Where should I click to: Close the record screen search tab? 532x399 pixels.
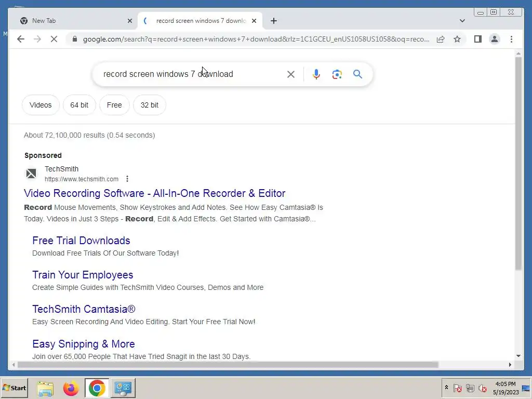(254, 21)
